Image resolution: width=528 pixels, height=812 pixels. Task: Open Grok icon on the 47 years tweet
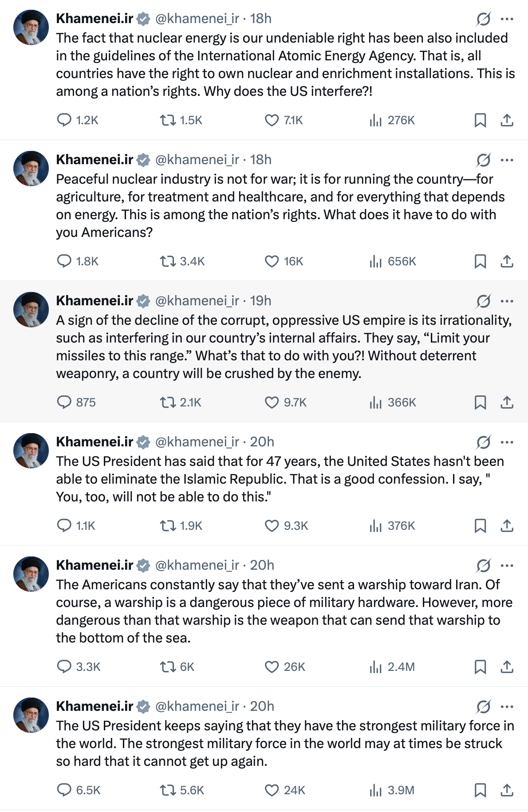[483, 442]
